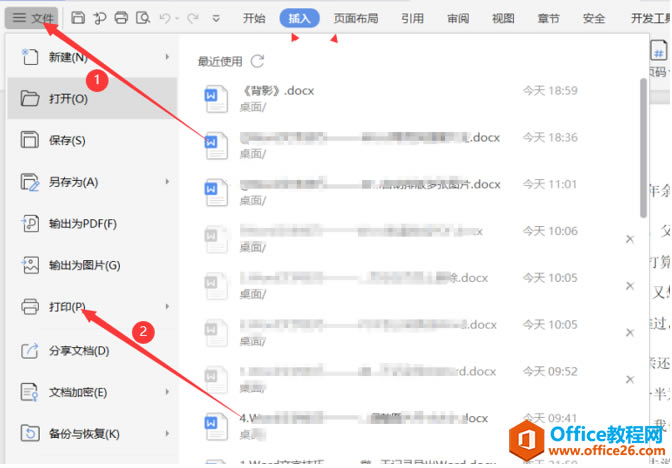
Task: Select 另存为(A) menu entry
Action: pos(92,182)
